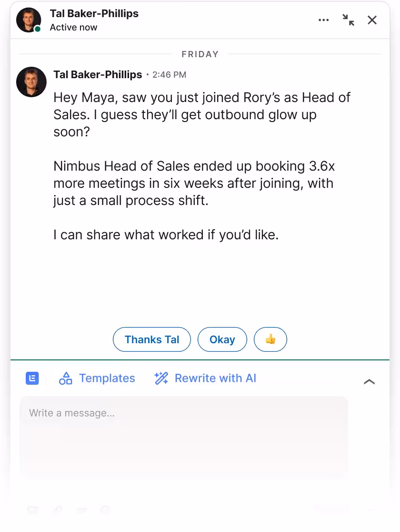Click the faded emoji icon below composer
Image resolution: width=400 pixels, height=532 pixels.
(x=105, y=510)
